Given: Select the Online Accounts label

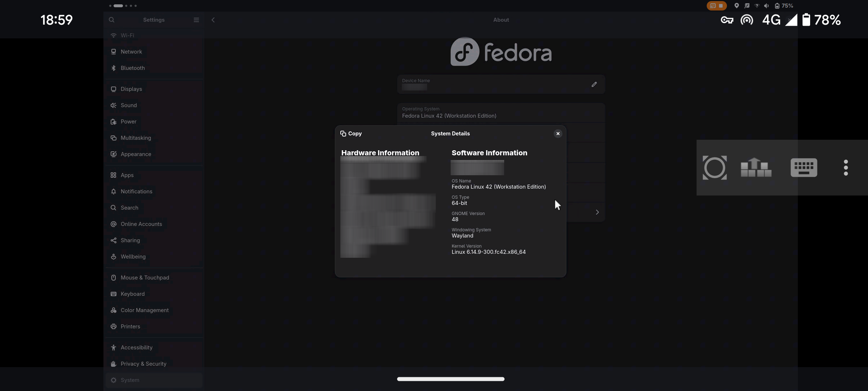Looking at the screenshot, I should click(x=141, y=224).
